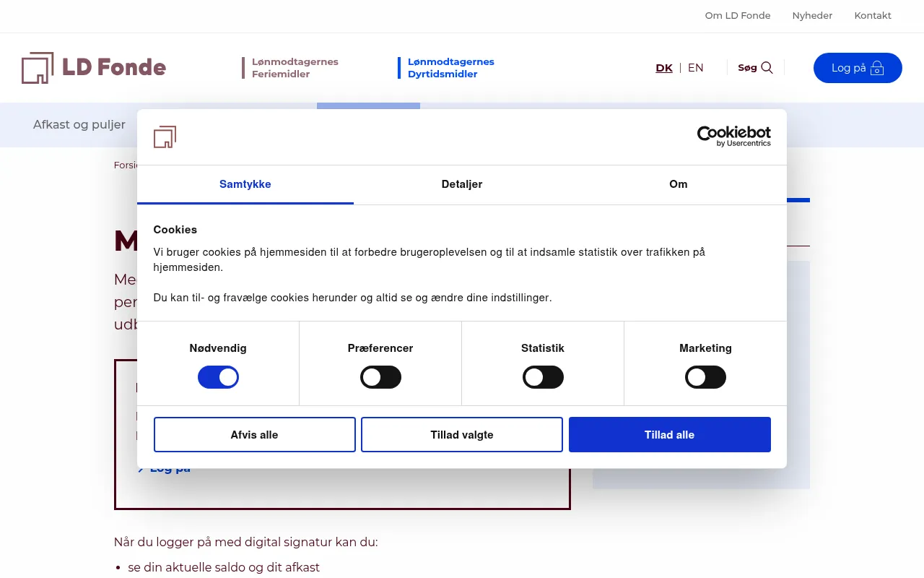924x578 pixels.
Task: Click the Log på link in page box
Action: tap(165, 468)
